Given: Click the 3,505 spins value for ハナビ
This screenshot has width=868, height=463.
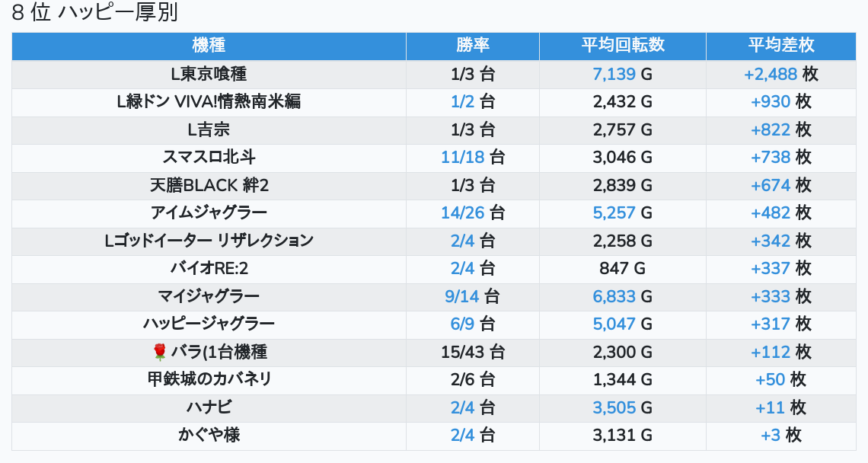Looking at the screenshot, I should (614, 407).
